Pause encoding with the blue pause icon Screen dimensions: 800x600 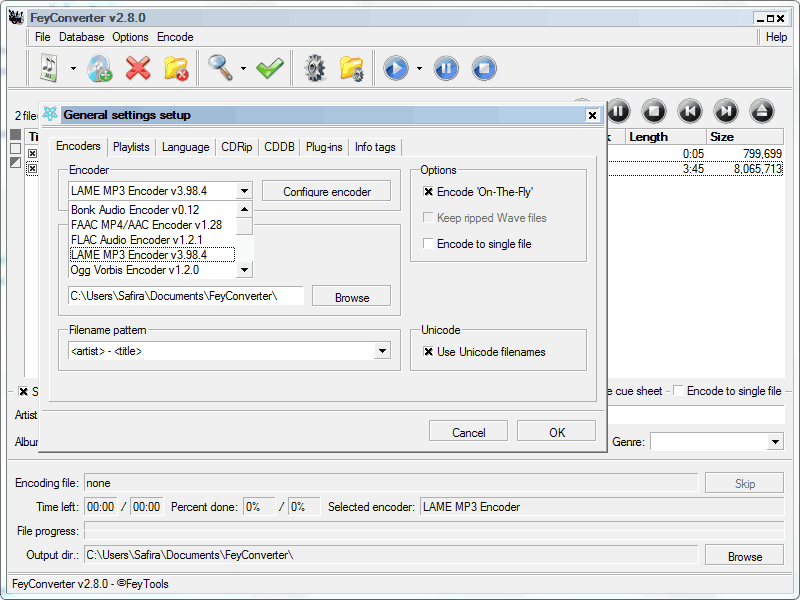pos(446,68)
